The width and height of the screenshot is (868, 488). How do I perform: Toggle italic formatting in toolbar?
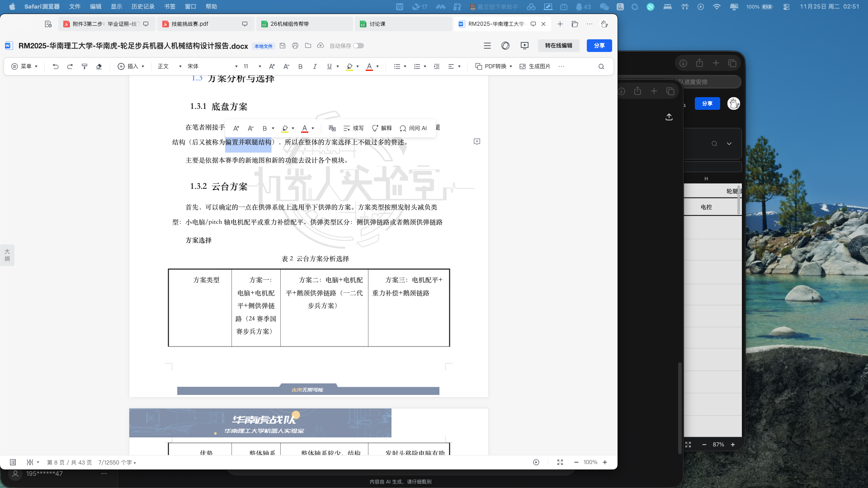315,66
